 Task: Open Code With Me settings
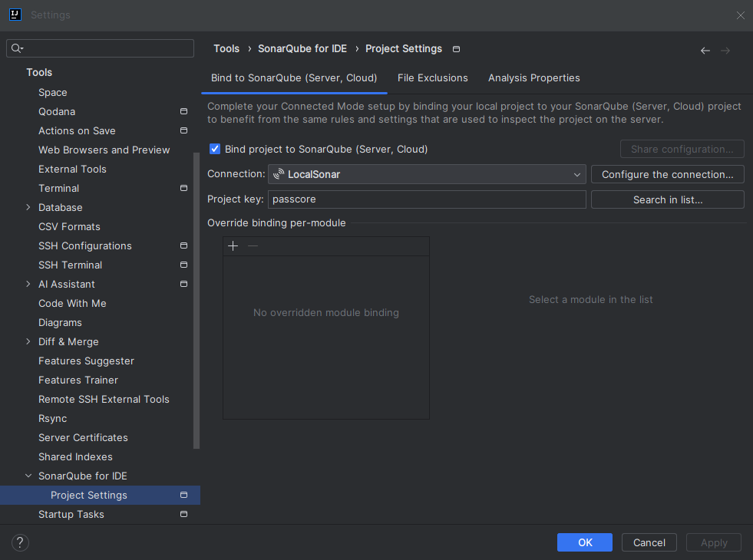(72, 304)
